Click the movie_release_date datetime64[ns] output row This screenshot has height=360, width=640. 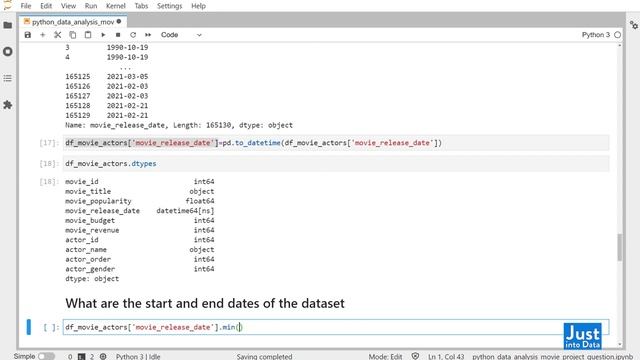tap(140, 211)
